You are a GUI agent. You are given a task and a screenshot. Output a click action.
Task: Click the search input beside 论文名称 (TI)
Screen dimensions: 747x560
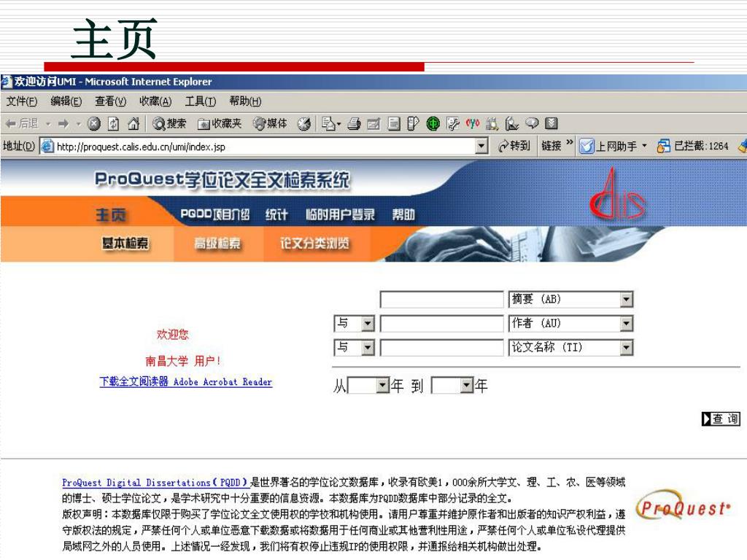(441, 348)
